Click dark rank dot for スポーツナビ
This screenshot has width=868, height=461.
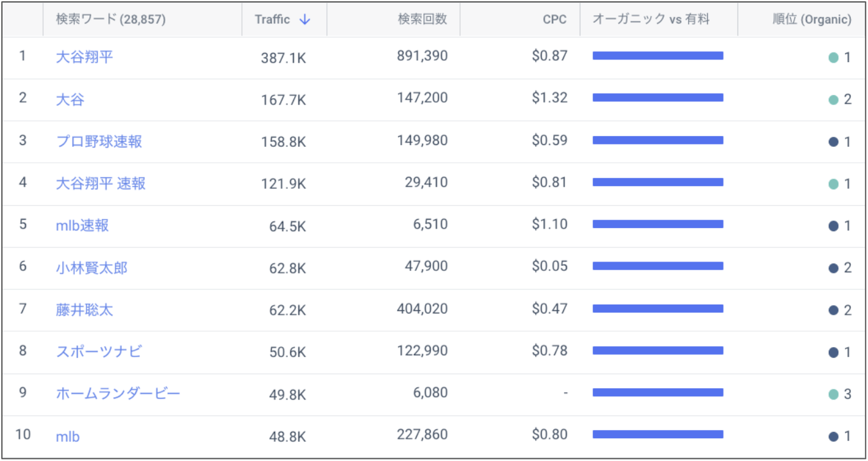pos(834,352)
